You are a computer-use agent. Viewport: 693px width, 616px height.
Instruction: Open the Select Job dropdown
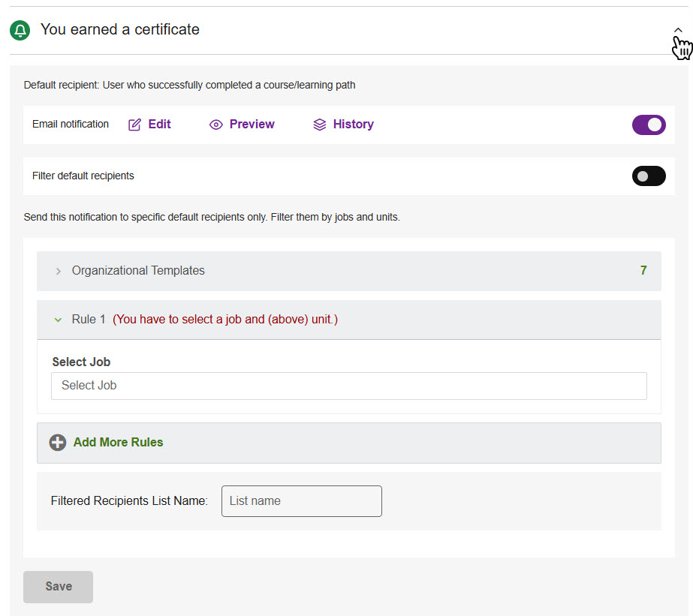pos(349,386)
